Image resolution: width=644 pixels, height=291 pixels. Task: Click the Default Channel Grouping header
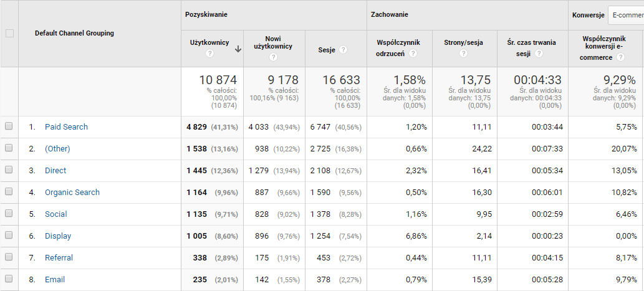[x=74, y=33]
